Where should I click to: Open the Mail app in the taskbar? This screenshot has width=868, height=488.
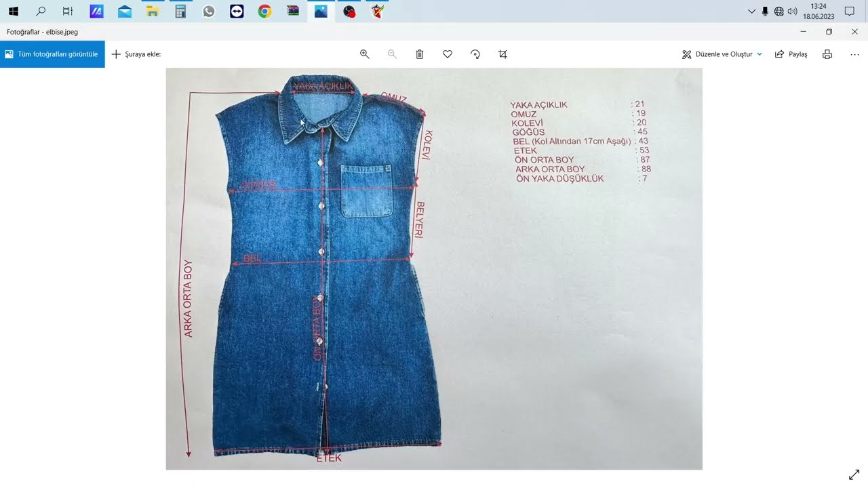click(124, 11)
